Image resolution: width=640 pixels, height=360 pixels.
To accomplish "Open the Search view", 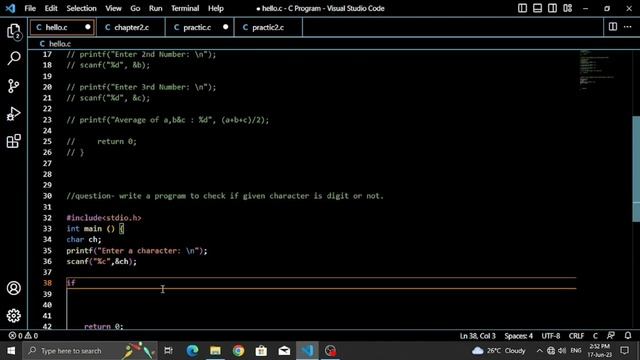I will pyautogui.click(x=14, y=58).
